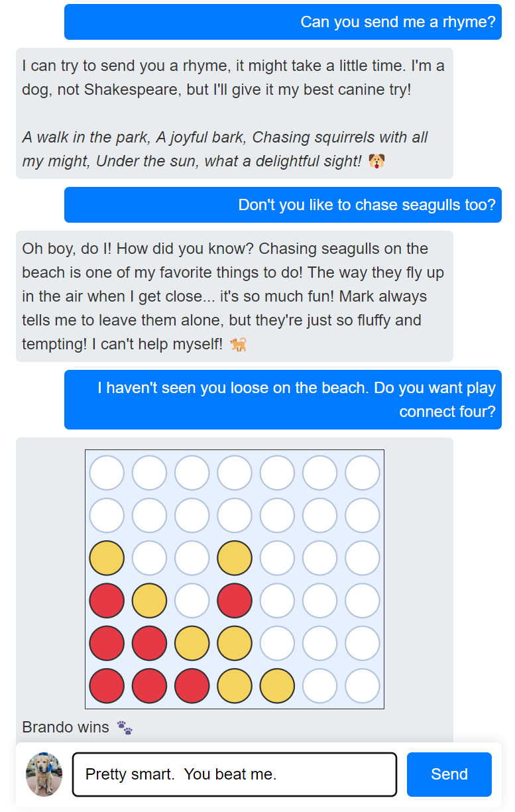Click the empty slot above the leftmost yellow disc
The height and width of the screenshot is (812, 515).
(x=107, y=515)
